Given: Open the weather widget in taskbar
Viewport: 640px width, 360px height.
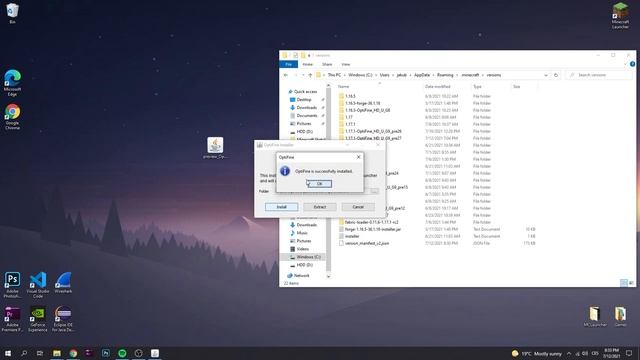Looking at the screenshot, I should point(536,353).
